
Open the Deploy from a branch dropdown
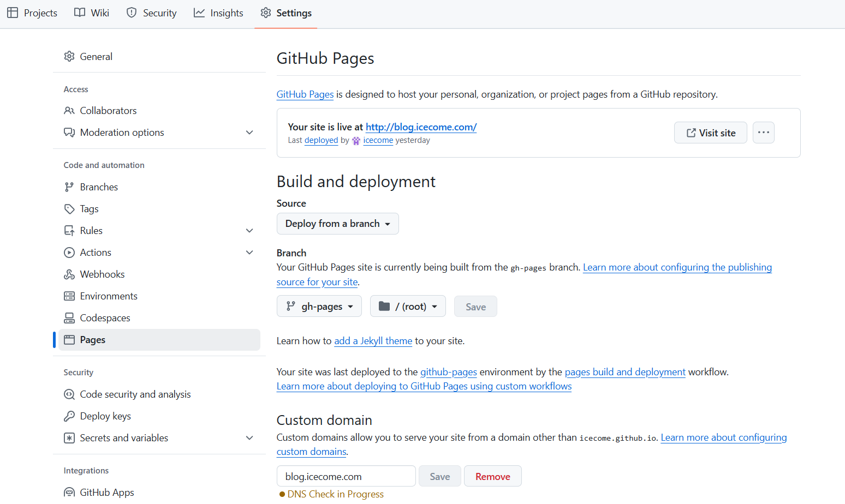(338, 224)
